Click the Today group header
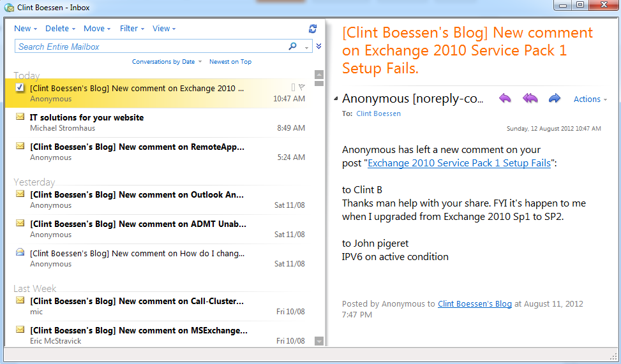Image resolution: width=621 pixels, height=364 pixels. pos(27,76)
